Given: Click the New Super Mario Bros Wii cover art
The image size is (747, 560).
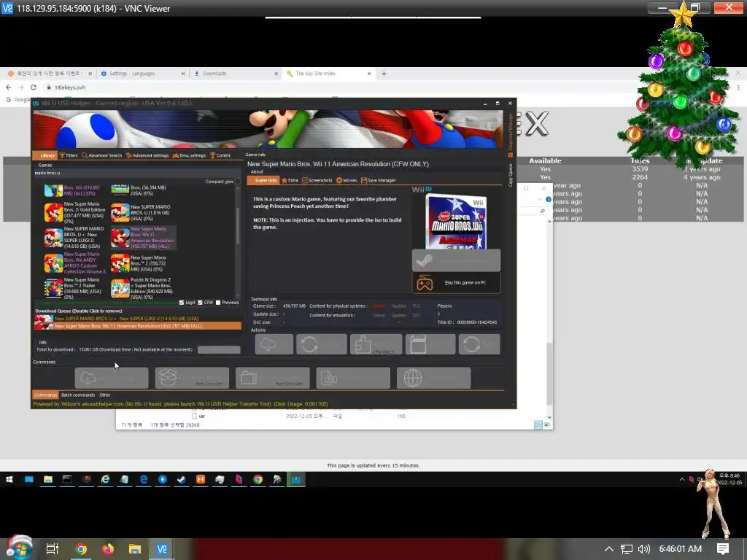Looking at the screenshot, I should (456, 222).
